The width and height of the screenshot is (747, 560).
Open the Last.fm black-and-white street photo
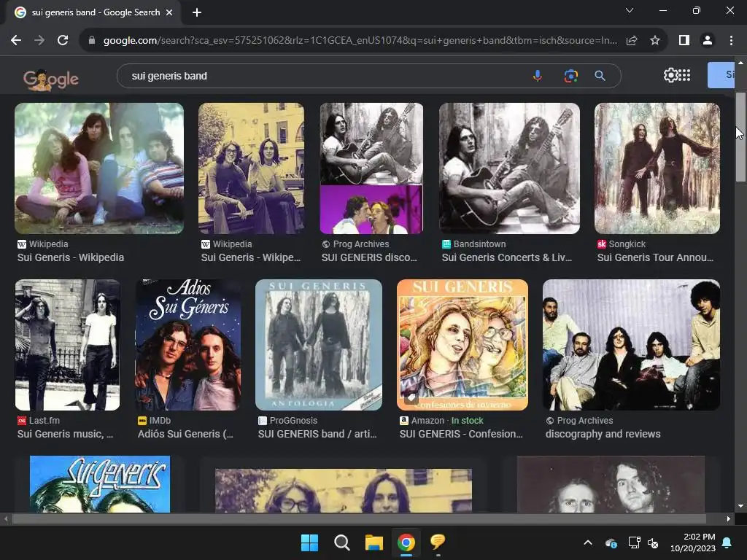pos(68,345)
